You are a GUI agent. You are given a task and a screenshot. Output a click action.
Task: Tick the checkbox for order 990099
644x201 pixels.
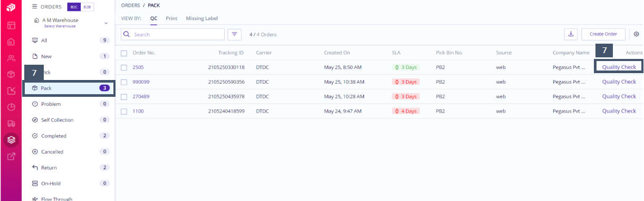(124, 82)
